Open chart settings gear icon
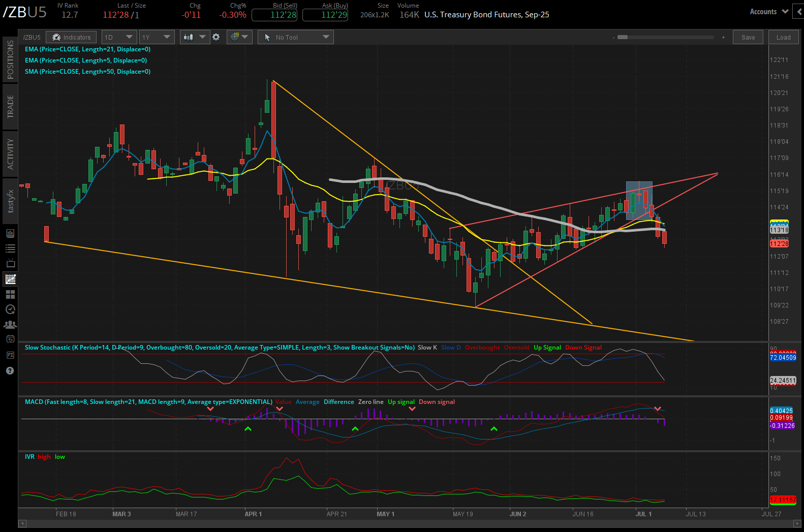This screenshot has height=532, width=804. pyautogui.click(x=216, y=37)
